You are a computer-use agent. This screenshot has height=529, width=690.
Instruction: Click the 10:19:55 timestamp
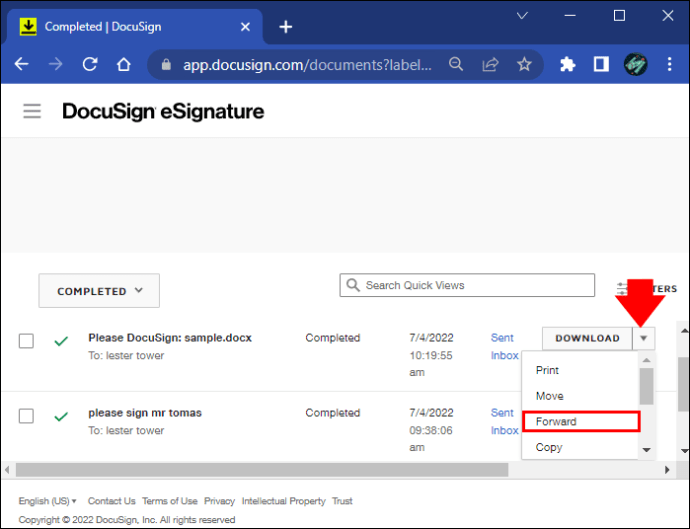point(431,355)
